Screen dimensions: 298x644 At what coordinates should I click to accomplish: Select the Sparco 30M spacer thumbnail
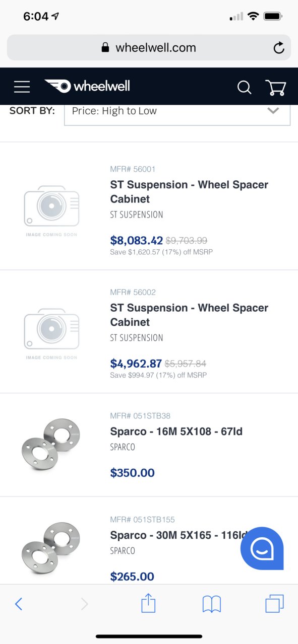click(x=51, y=548)
